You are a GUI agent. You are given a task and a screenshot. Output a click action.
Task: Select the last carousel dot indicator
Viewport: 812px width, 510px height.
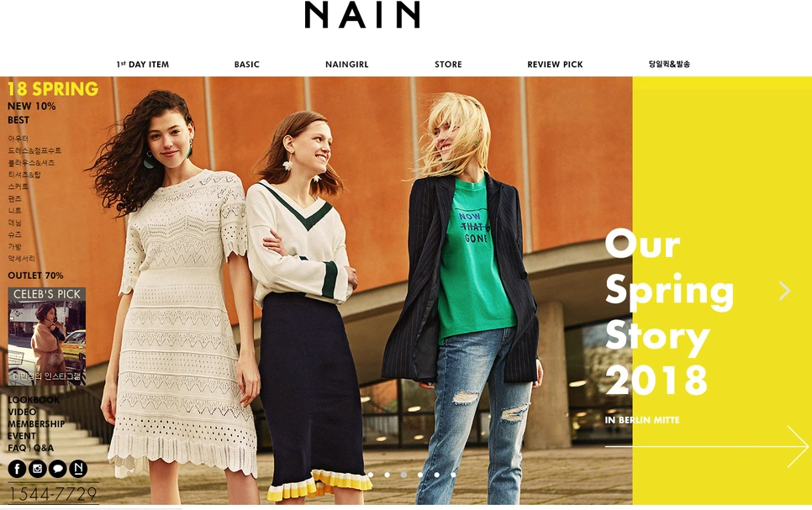(x=454, y=474)
